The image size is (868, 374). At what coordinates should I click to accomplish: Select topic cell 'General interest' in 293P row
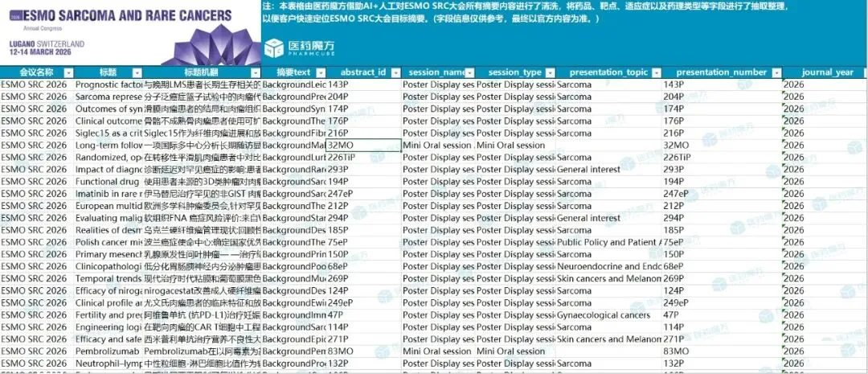pyautogui.click(x=608, y=170)
